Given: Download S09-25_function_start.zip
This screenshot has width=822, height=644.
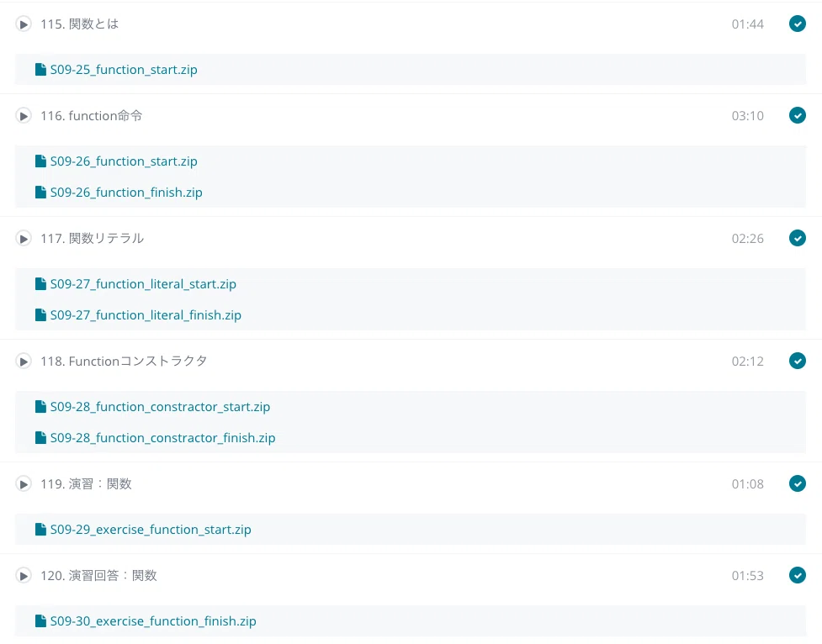Looking at the screenshot, I should 124,70.
